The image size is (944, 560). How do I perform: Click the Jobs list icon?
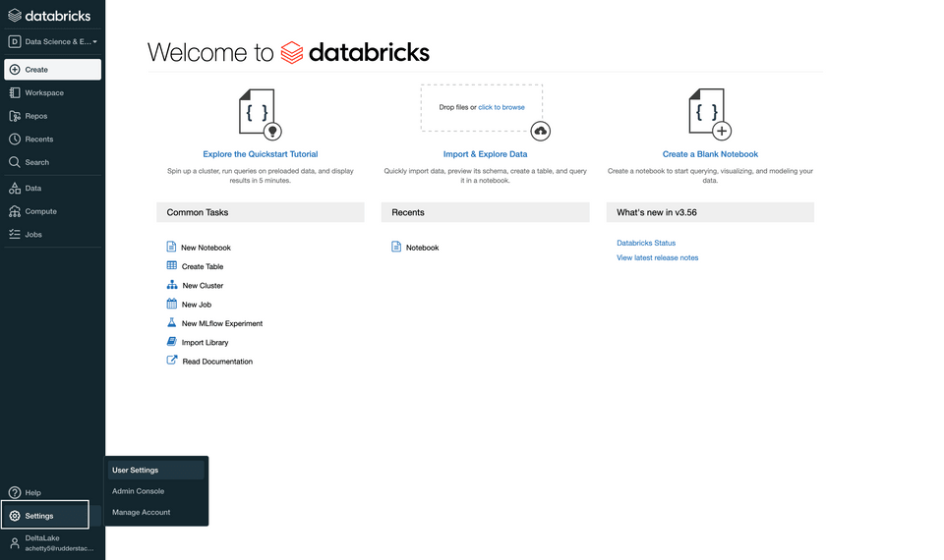(15, 235)
